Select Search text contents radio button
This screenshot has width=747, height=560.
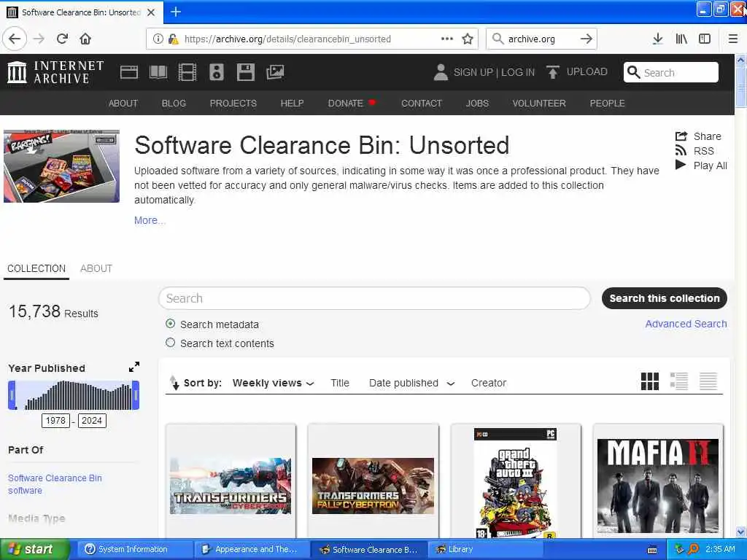coord(170,343)
